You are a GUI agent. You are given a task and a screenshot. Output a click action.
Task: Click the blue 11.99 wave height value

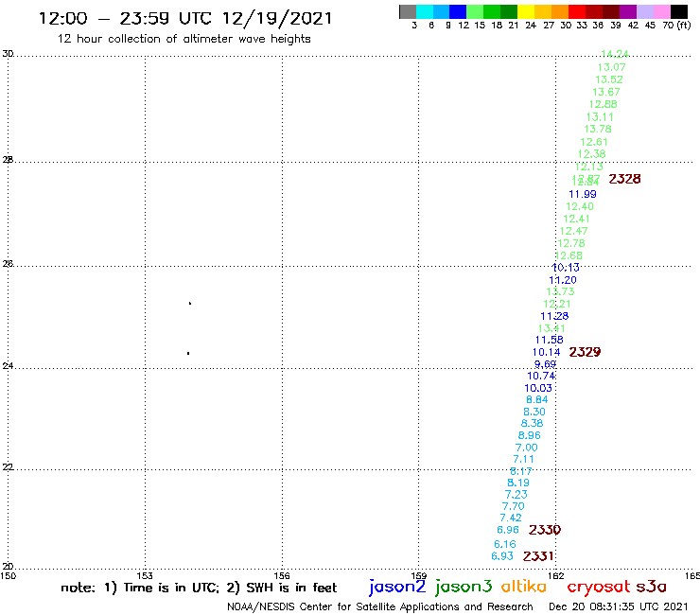[583, 194]
